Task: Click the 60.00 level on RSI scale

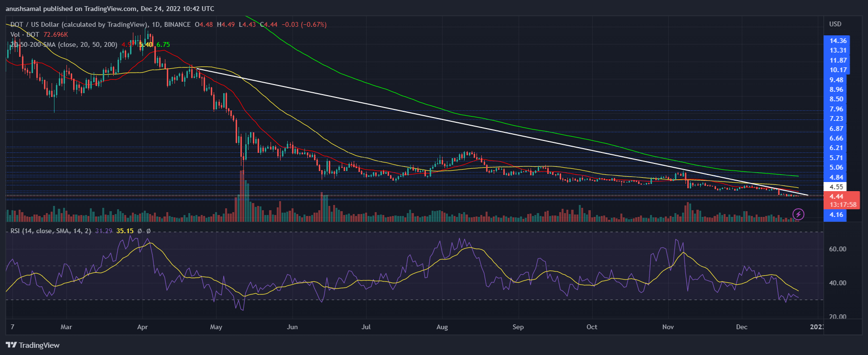Action: (837, 249)
